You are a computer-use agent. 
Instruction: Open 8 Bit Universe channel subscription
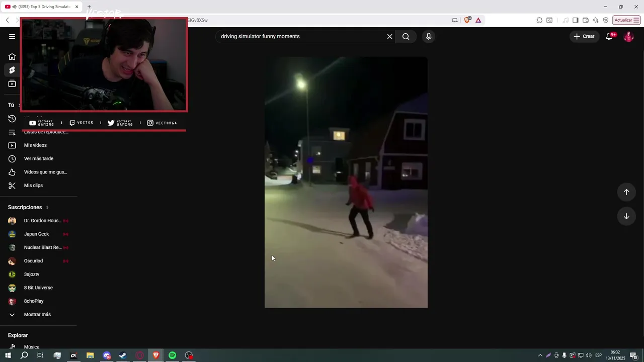[x=38, y=288]
